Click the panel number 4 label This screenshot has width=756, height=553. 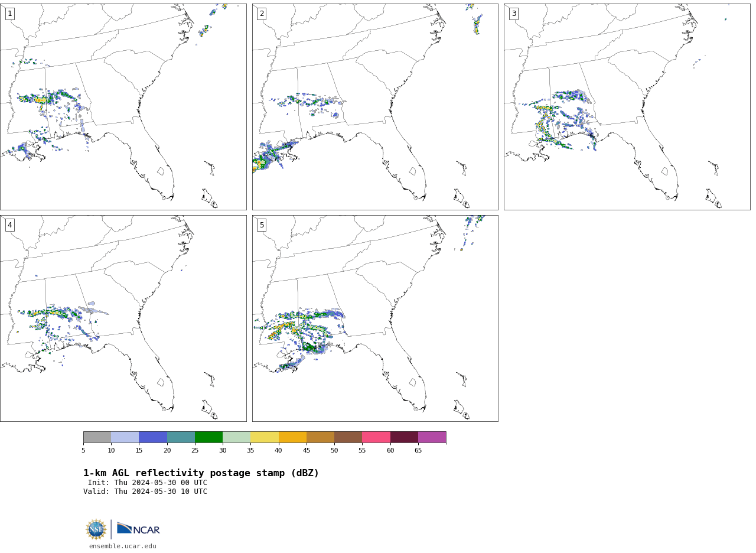9,225
